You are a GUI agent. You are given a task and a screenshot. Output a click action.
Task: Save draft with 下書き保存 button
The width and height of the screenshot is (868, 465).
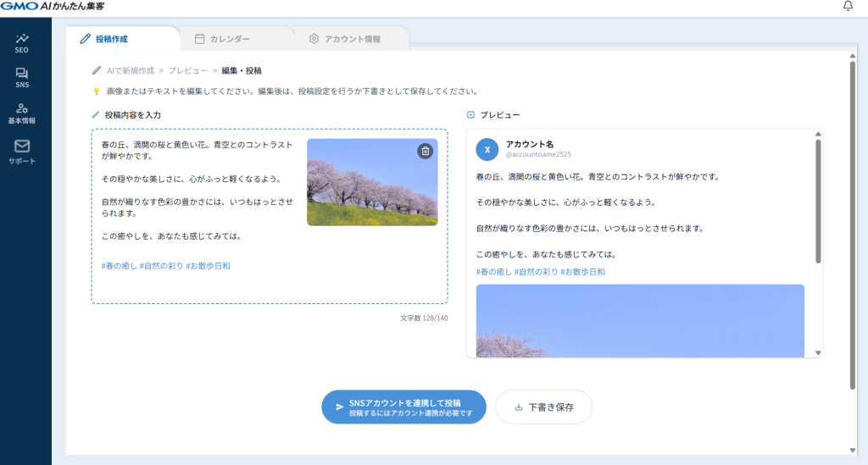[x=543, y=407]
